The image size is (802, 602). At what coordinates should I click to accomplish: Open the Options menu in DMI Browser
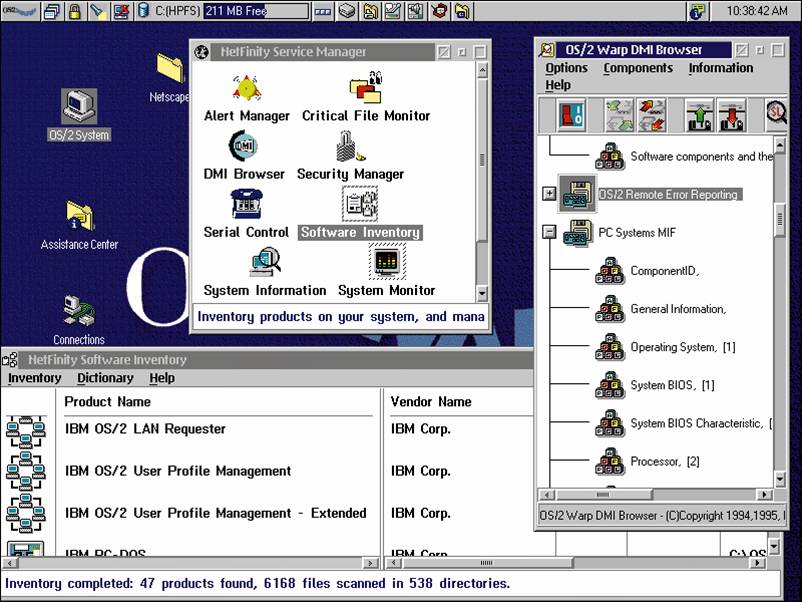[x=566, y=68]
